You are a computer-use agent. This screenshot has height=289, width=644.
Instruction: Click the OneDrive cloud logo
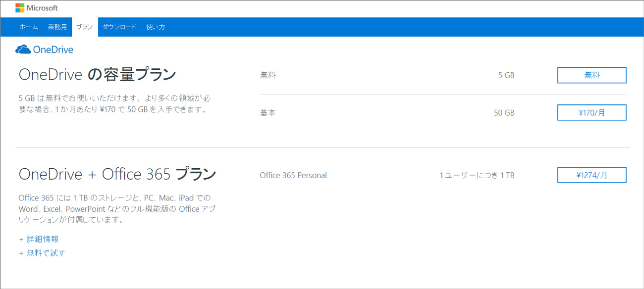click(x=45, y=49)
